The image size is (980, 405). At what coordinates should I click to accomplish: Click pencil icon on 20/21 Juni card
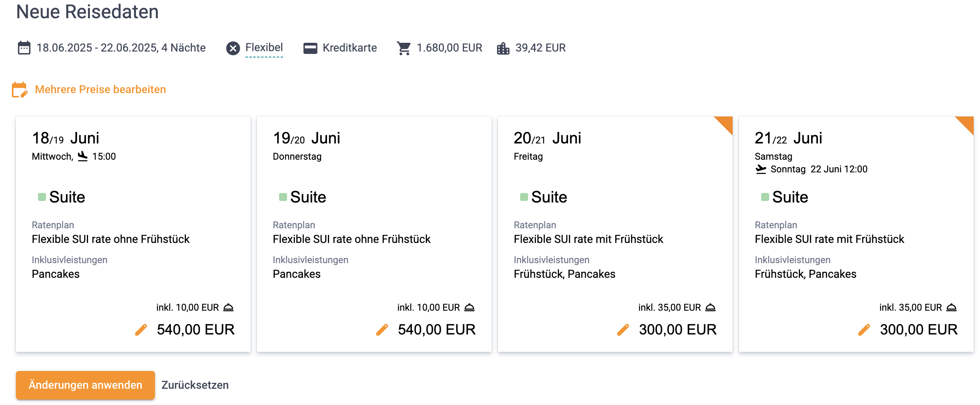(623, 330)
